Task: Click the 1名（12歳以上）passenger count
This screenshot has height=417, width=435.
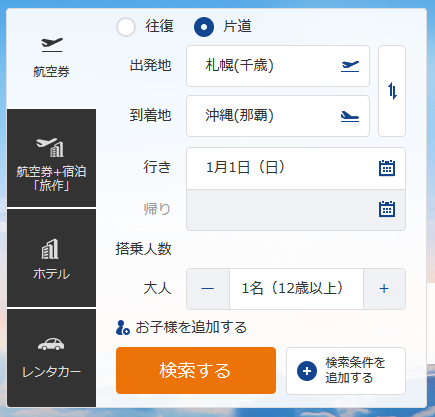Action: [x=296, y=289]
